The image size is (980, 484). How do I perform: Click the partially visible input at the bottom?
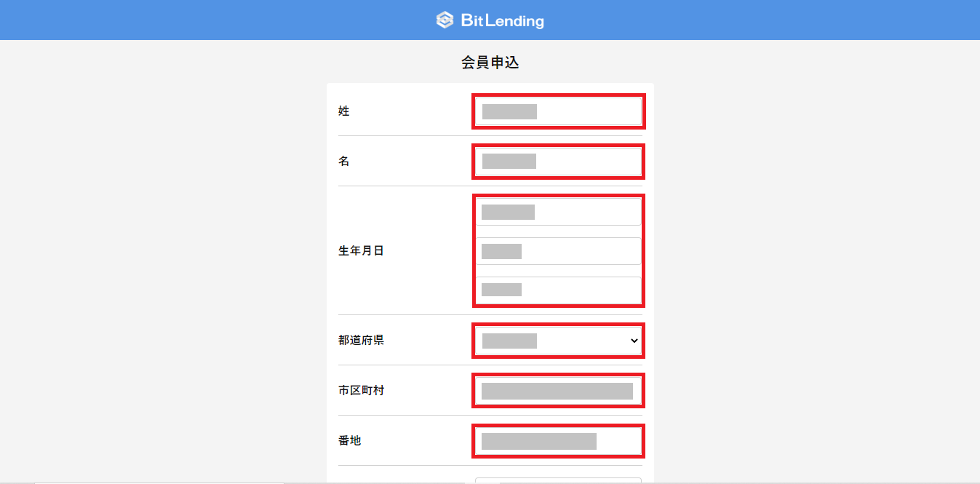[558, 480]
